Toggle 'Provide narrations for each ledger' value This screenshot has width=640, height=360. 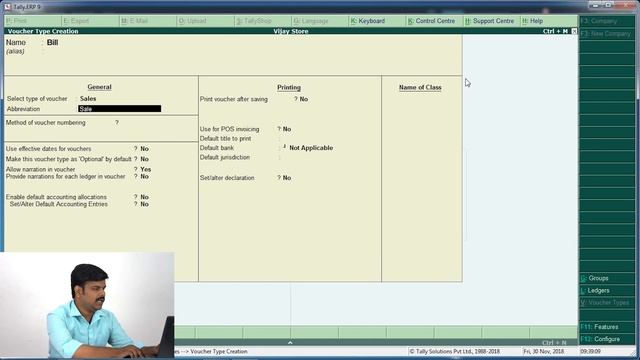point(144,177)
